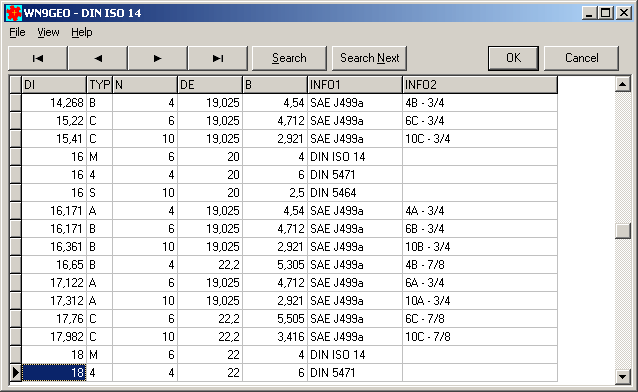Click INFO2 cell '10C - 7/8'
Image resolution: width=638 pixels, height=392 pixels.
click(x=480, y=337)
